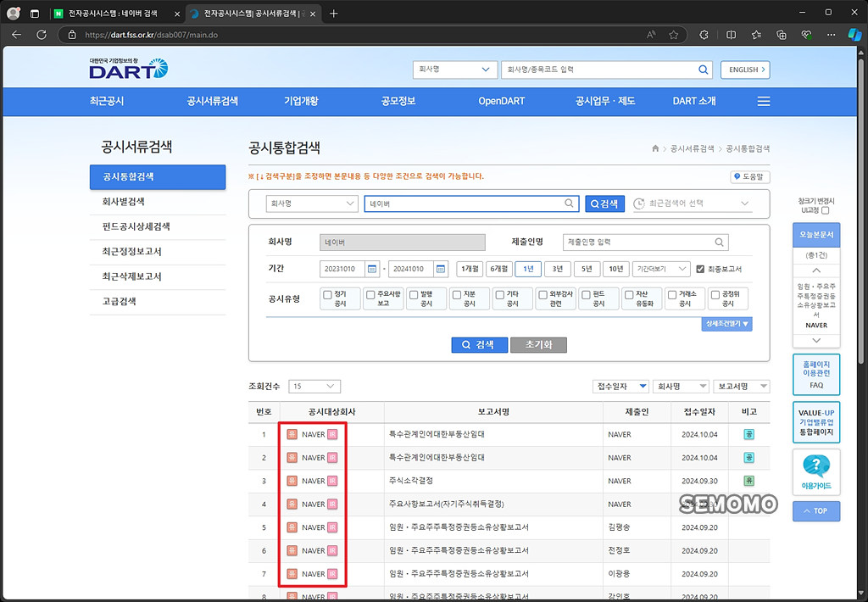
Task: Click the green 유 remark badge in row 3
Action: pyautogui.click(x=748, y=481)
